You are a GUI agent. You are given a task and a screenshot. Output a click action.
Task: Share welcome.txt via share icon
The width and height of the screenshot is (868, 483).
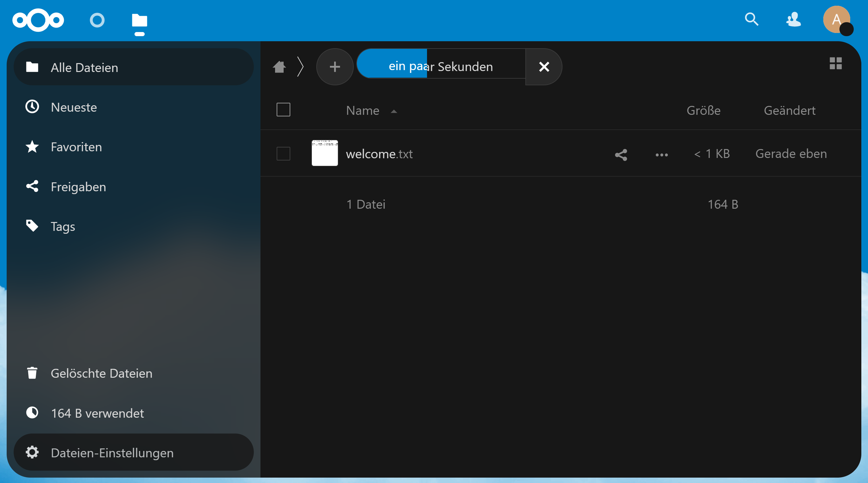click(x=621, y=154)
